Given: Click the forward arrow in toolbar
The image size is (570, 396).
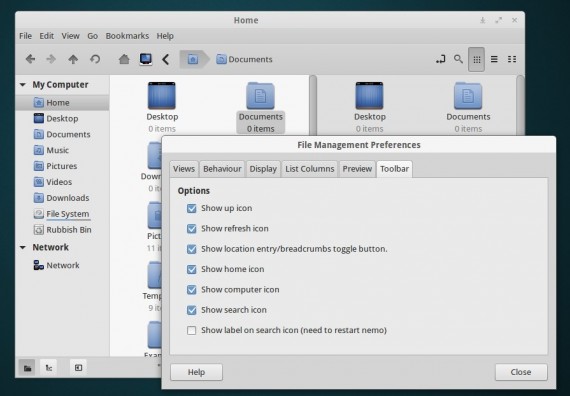Looking at the screenshot, I should pyautogui.click(x=51, y=59).
